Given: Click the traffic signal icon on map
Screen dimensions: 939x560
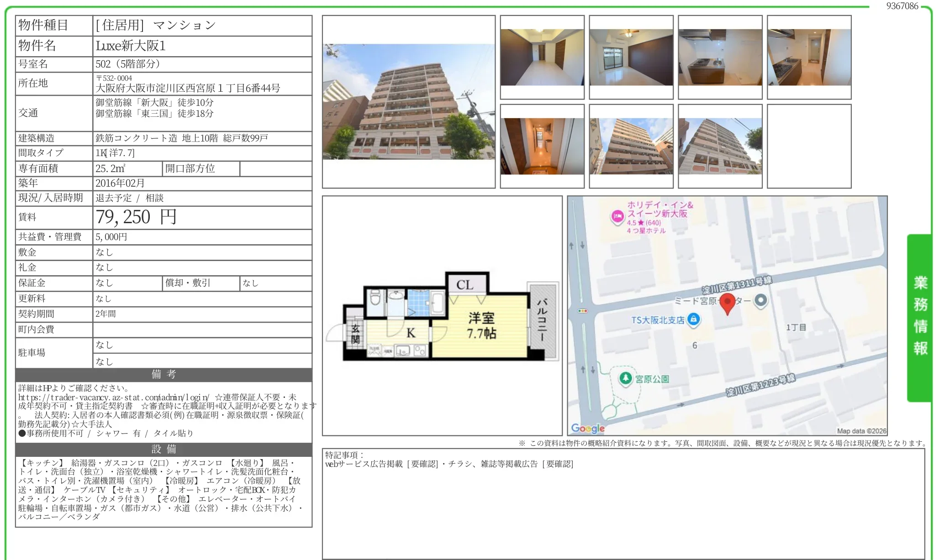Looking at the screenshot, I should click(x=582, y=311).
